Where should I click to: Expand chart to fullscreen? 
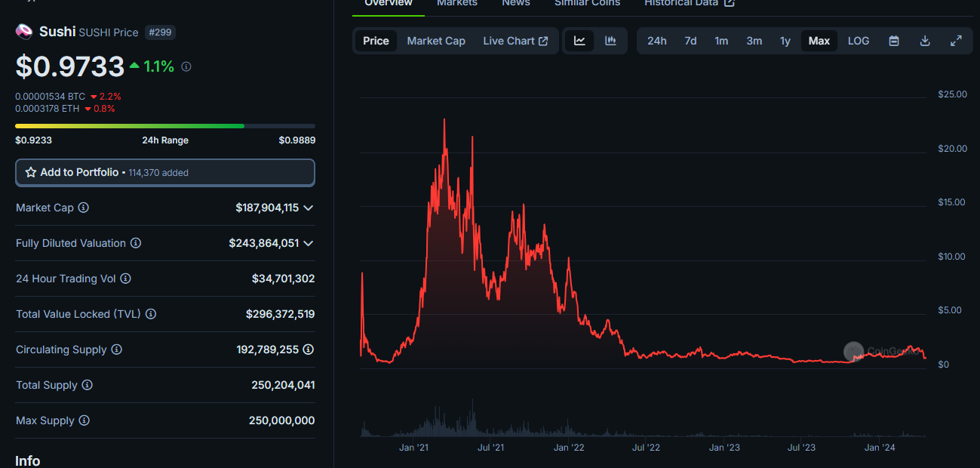tap(955, 41)
